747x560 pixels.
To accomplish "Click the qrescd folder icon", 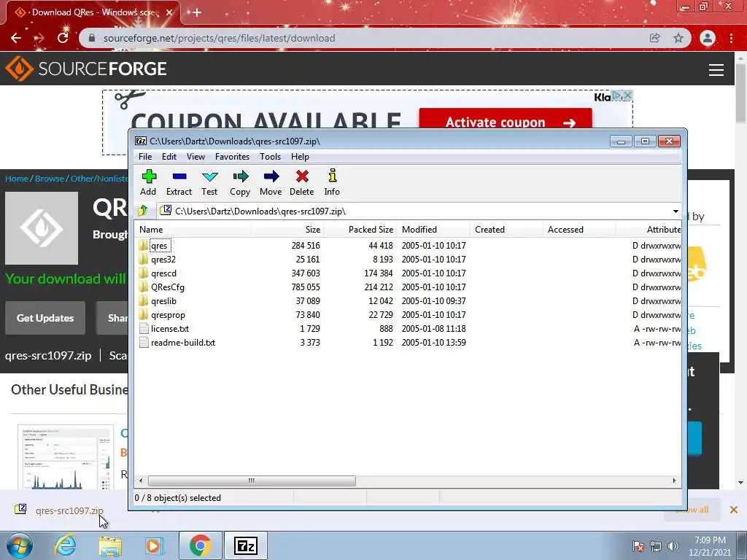I will (x=144, y=273).
